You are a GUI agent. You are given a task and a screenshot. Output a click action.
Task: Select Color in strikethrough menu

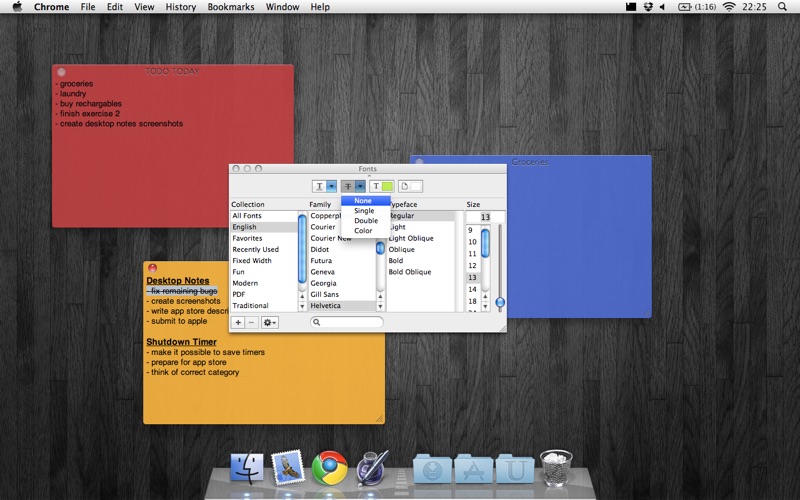[x=363, y=231]
